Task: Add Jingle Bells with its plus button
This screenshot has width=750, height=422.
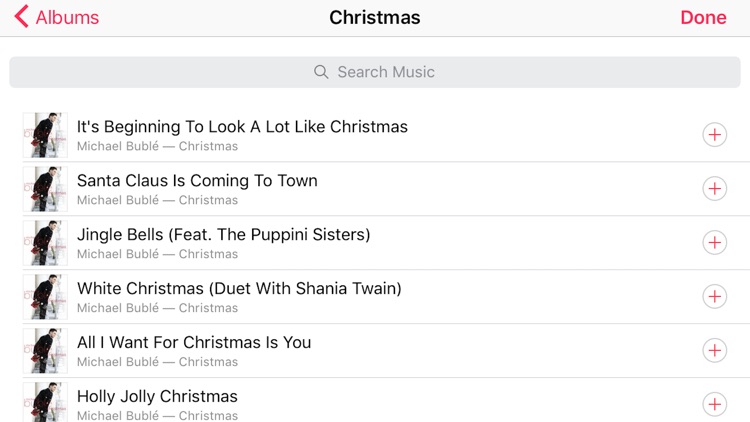Action: tap(715, 243)
